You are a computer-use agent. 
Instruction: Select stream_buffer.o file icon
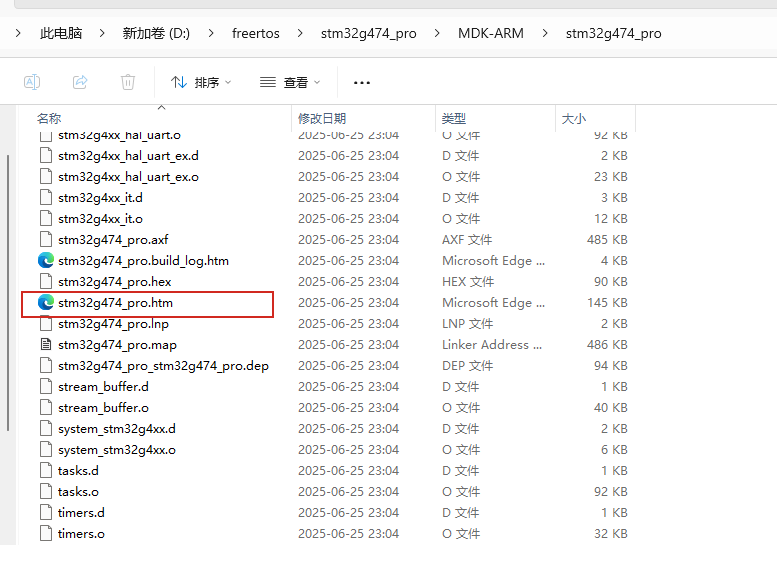point(46,407)
